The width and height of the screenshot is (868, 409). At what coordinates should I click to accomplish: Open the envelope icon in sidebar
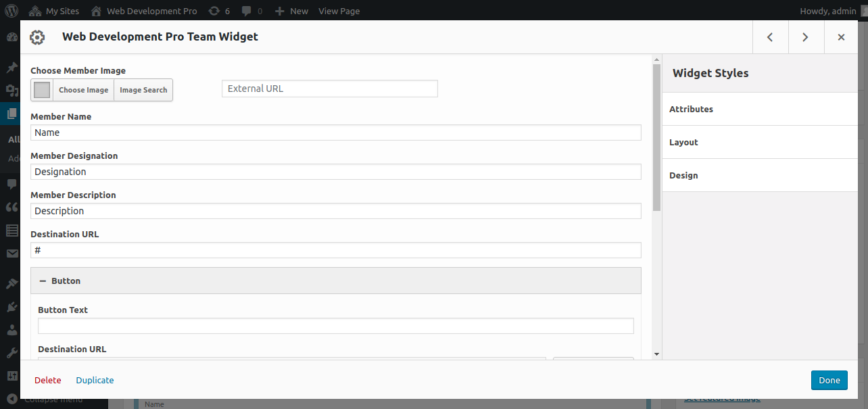click(11, 254)
